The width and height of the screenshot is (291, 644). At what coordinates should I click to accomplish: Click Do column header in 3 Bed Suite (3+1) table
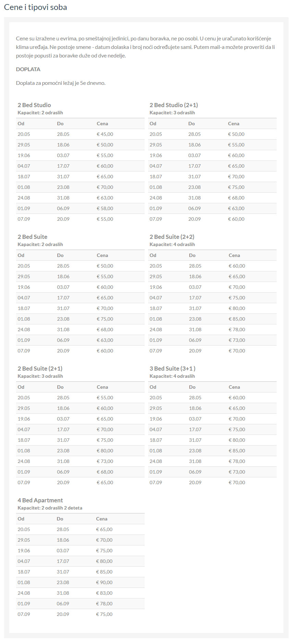[x=192, y=387]
